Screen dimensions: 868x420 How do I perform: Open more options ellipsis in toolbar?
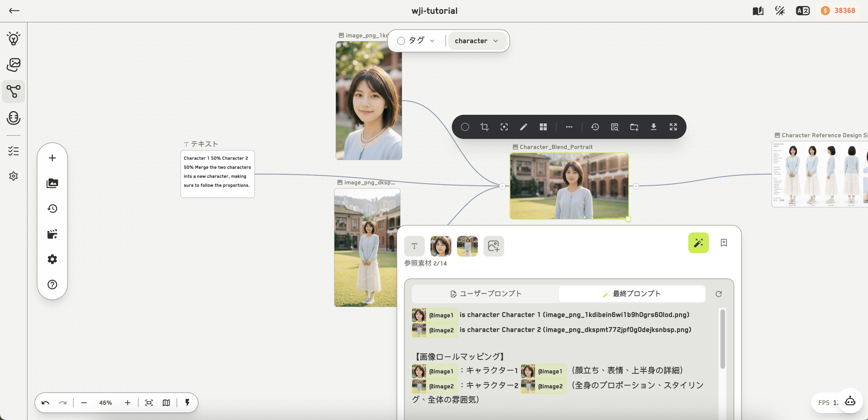coord(569,127)
